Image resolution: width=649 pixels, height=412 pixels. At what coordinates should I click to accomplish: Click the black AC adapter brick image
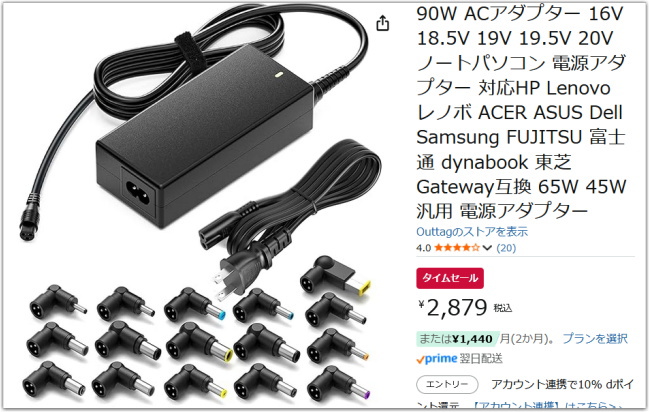click(204, 137)
